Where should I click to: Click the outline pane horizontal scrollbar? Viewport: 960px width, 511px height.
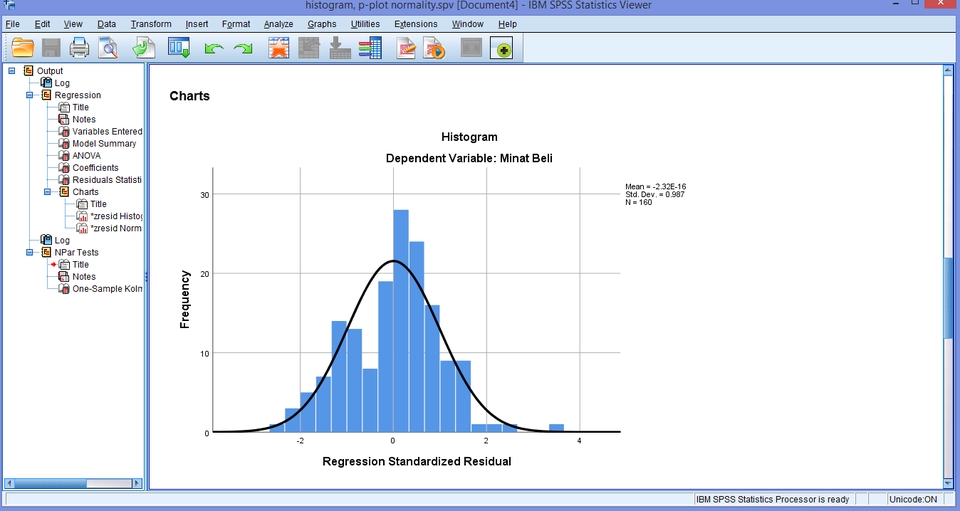(73, 483)
